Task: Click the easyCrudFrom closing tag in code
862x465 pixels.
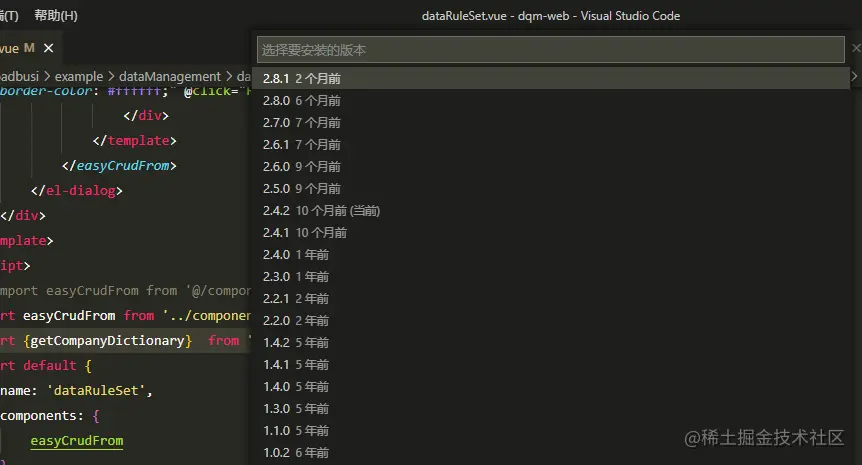Action: 119,165
